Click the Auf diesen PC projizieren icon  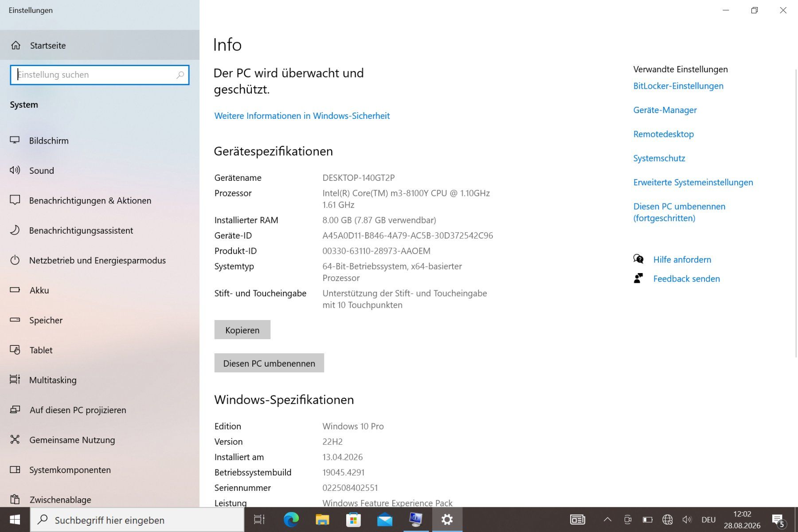pos(15,410)
